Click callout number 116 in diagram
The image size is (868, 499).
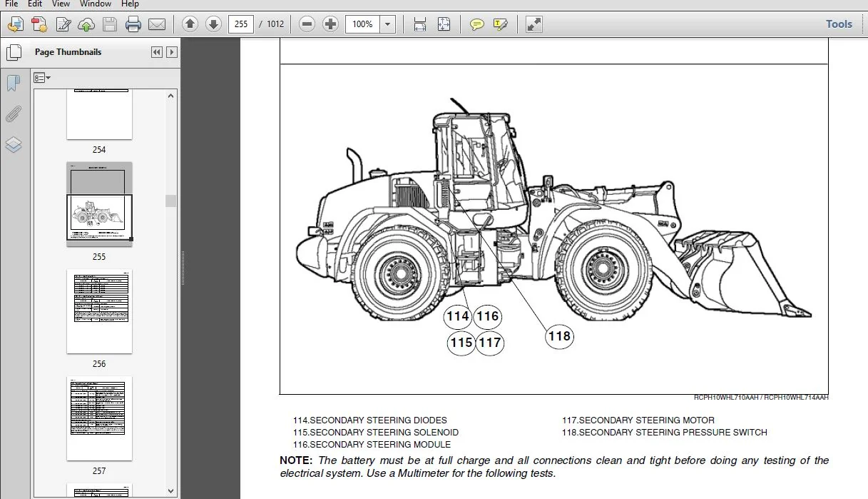(488, 316)
